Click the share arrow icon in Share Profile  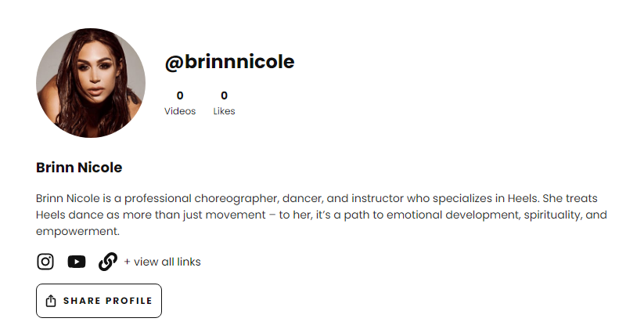52,301
